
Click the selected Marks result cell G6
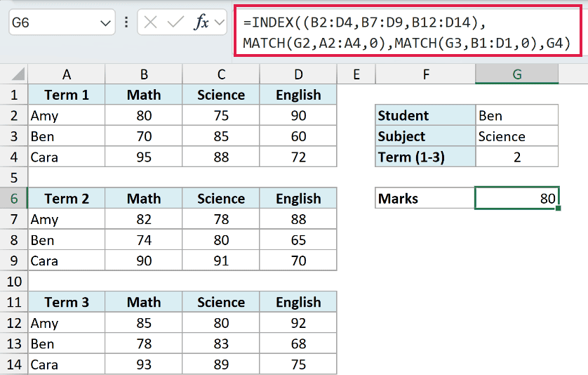(516, 198)
